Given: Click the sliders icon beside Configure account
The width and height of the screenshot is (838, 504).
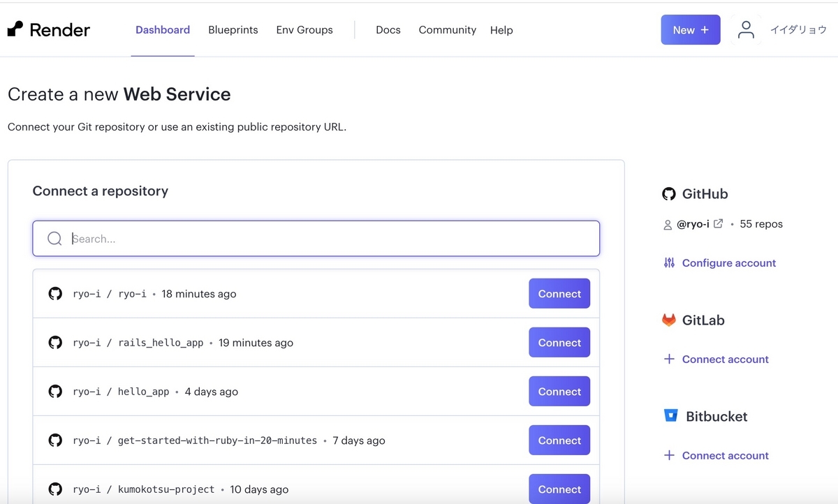Looking at the screenshot, I should click(x=669, y=263).
